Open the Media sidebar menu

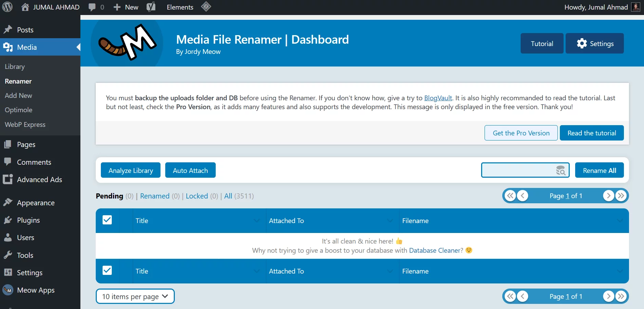tap(40, 47)
